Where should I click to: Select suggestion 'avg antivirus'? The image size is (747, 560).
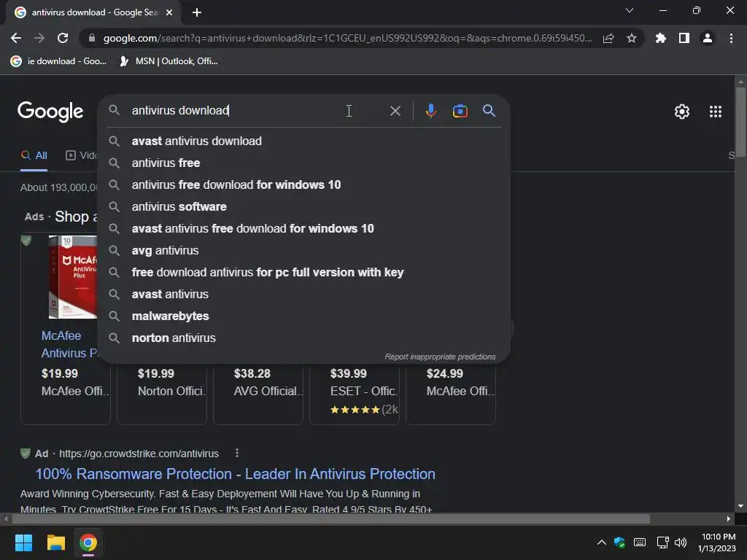click(x=304, y=251)
